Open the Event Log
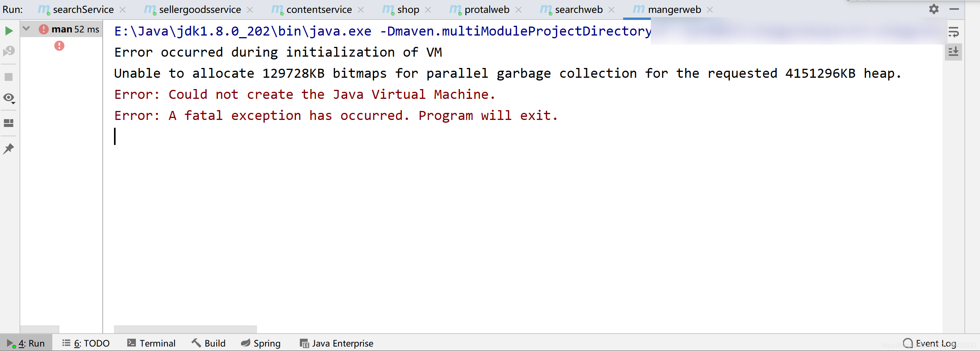Image resolution: width=980 pixels, height=352 pixels. click(935, 343)
